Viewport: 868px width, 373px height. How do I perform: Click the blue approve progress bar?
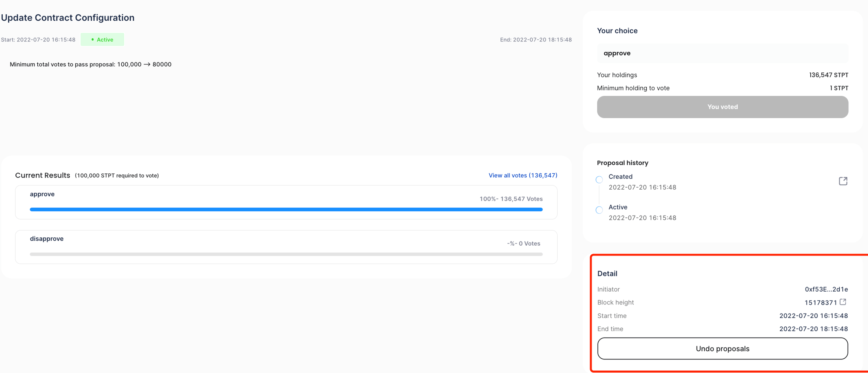[x=286, y=209]
